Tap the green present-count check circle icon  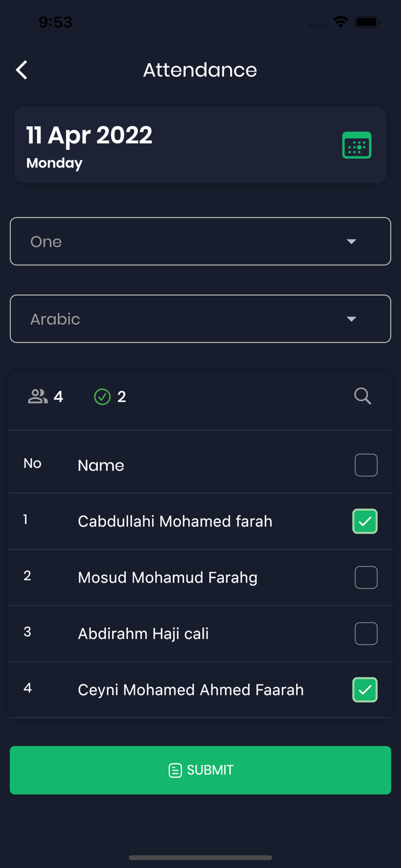click(x=102, y=396)
